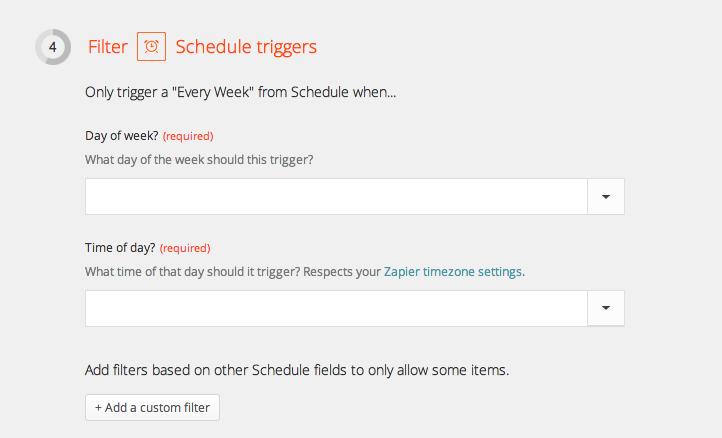This screenshot has height=438, width=722.
Task: Click the alarm clock Schedule icon
Action: tap(151, 47)
